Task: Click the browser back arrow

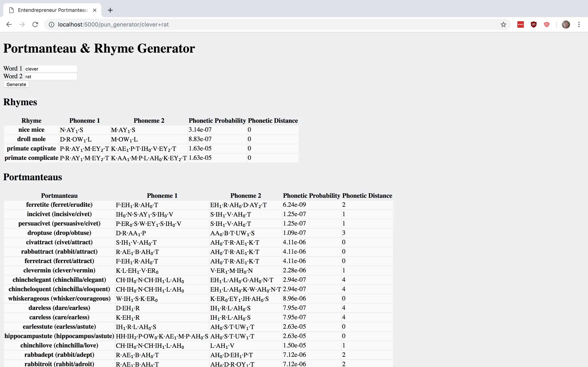Action: point(9,24)
